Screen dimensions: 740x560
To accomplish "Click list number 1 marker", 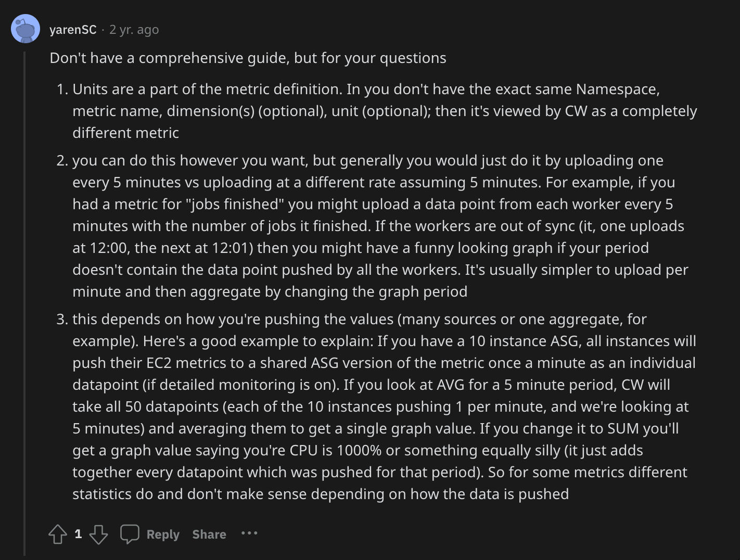I will [x=62, y=89].
